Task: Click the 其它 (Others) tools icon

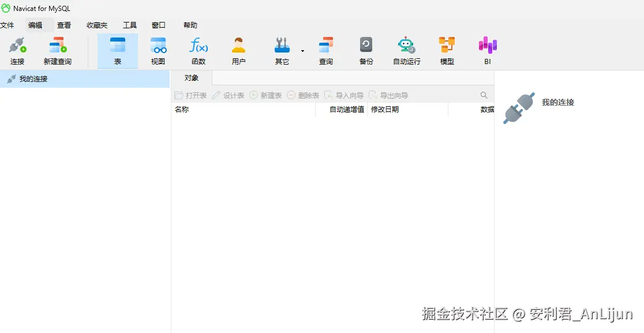Action: coord(282,51)
